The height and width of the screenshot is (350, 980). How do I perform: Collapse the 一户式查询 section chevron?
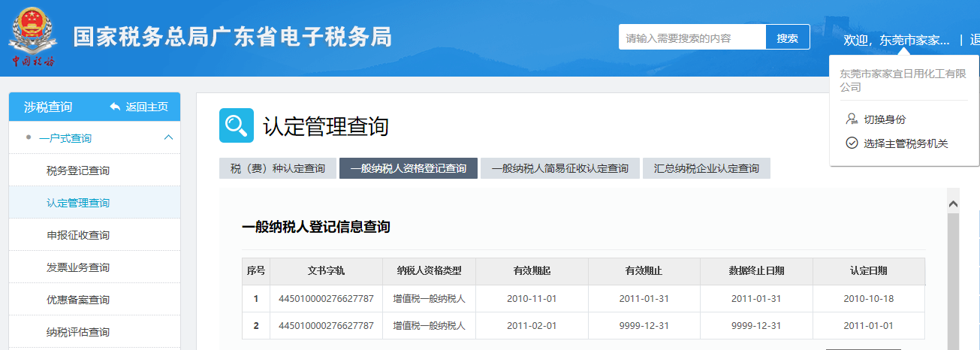pyautogui.click(x=168, y=137)
